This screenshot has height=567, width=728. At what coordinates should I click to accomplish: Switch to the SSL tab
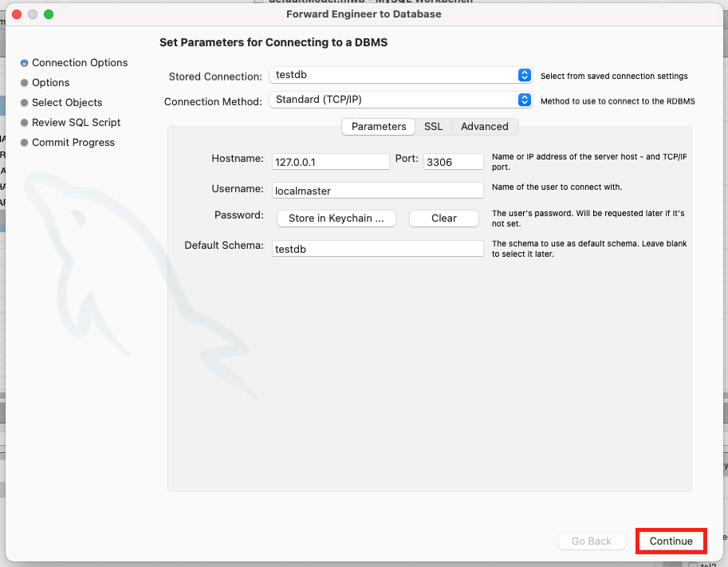coord(433,126)
